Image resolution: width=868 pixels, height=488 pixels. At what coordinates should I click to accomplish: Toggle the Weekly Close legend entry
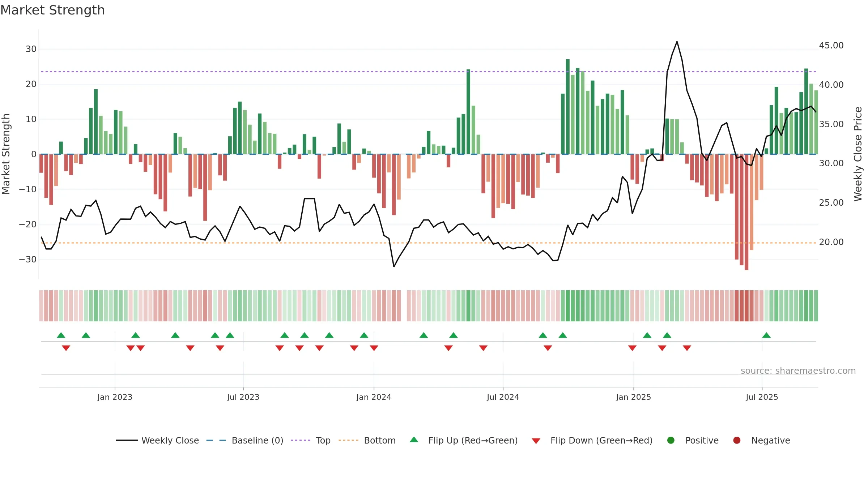tap(158, 440)
